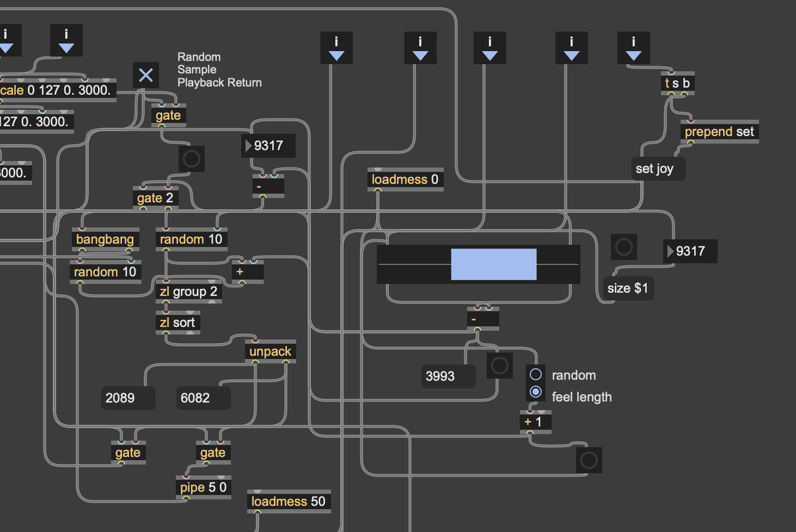Click the bang button below the top gate object
796x532 pixels.
pos(192,159)
